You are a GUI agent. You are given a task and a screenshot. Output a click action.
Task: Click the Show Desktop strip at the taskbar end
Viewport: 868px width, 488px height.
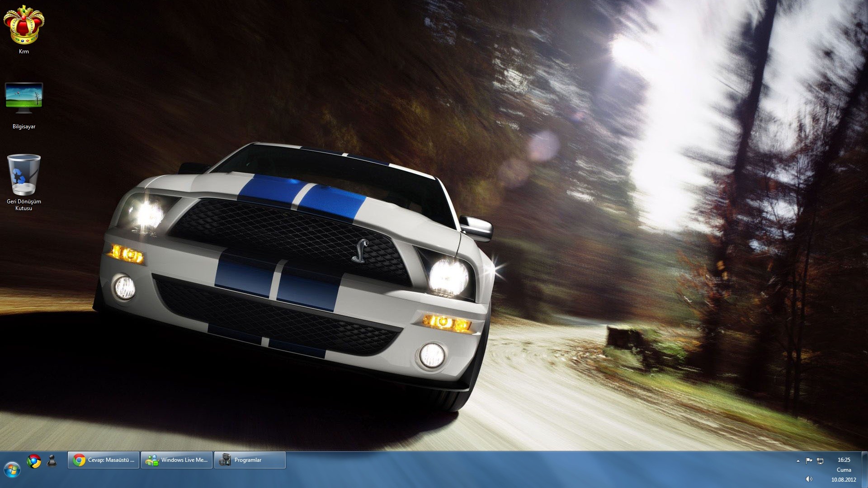(864, 469)
